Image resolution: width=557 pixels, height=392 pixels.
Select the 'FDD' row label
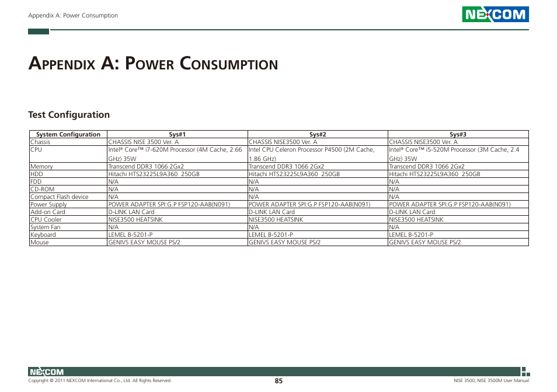pos(36,181)
